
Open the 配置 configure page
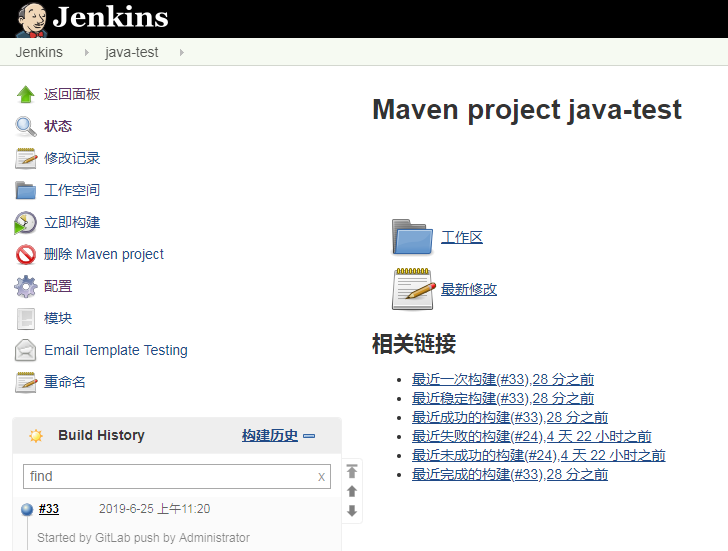tap(58, 286)
